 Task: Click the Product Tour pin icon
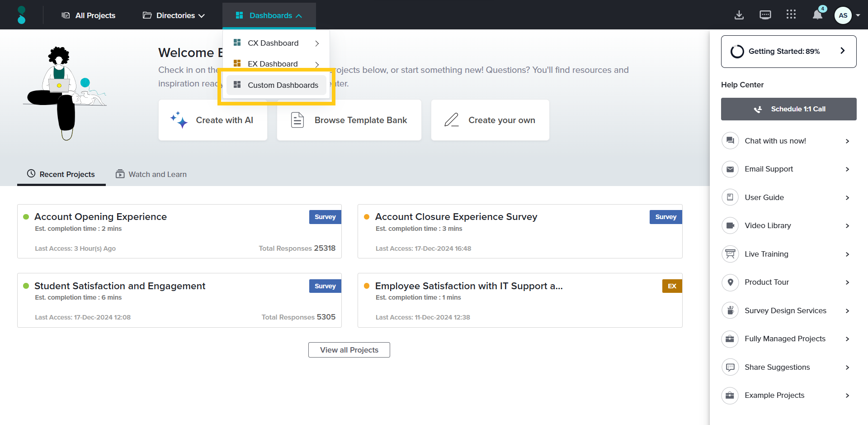pos(730,282)
